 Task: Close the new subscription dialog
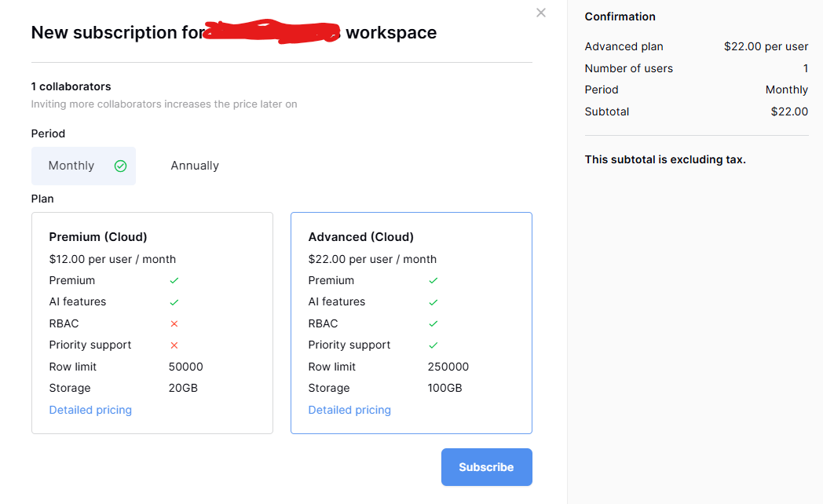(x=540, y=13)
